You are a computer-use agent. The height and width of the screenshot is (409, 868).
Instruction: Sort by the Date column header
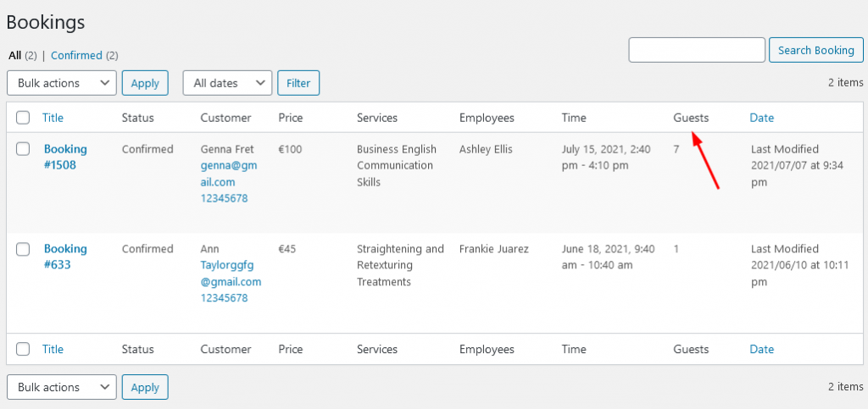pyautogui.click(x=762, y=118)
